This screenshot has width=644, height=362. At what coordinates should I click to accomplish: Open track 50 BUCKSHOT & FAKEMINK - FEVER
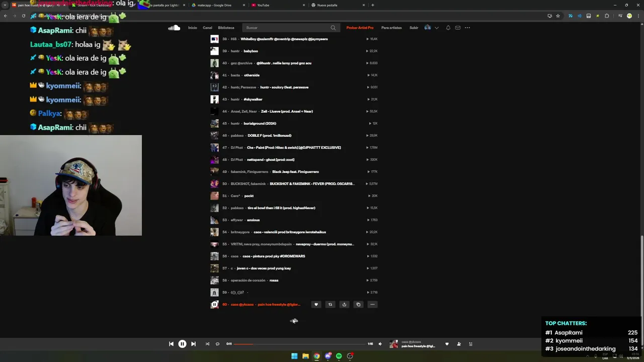pos(312,184)
